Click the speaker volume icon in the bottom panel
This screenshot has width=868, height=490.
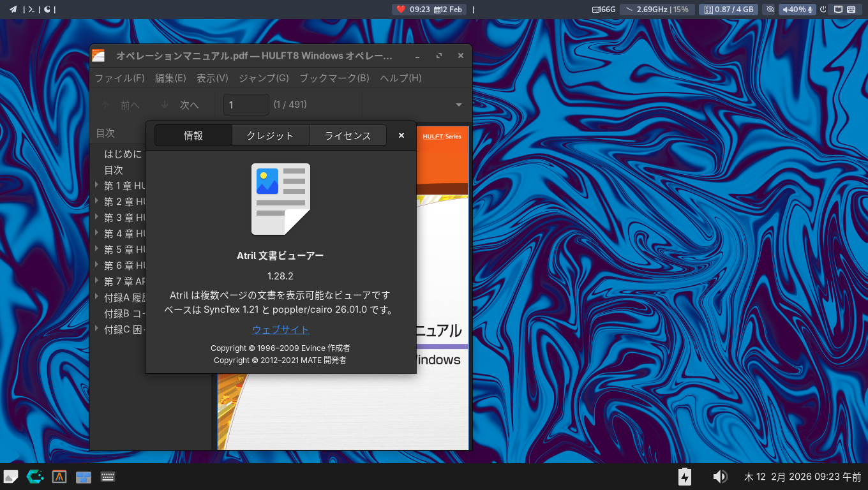[720, 477]
